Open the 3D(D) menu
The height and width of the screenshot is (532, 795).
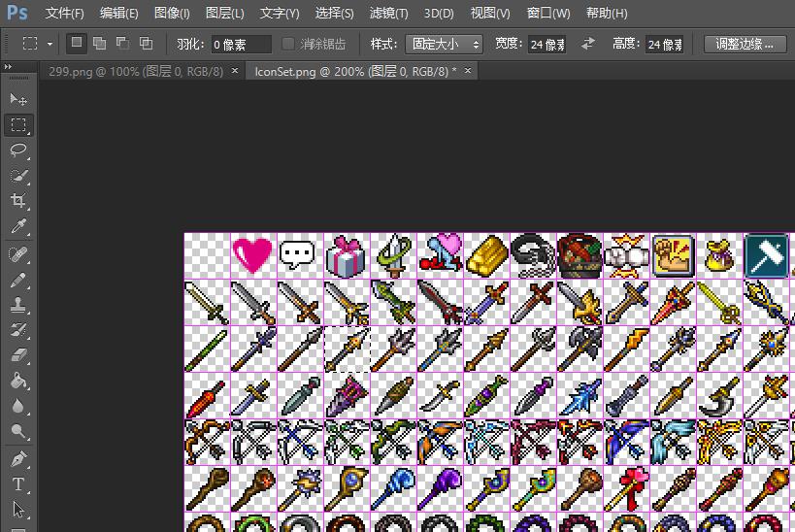click(439, 13)
